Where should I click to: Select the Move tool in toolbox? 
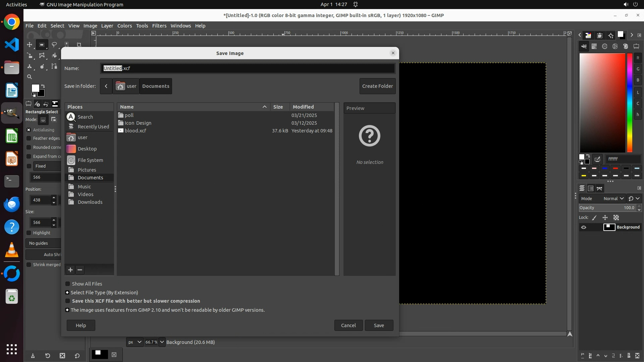[30, 45]
